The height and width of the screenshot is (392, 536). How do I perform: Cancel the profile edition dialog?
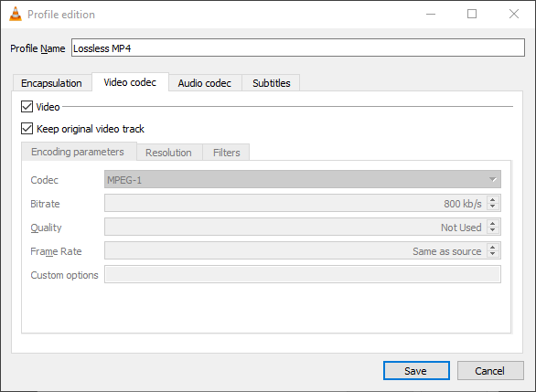pyautogui.click(x=490, y=370)
